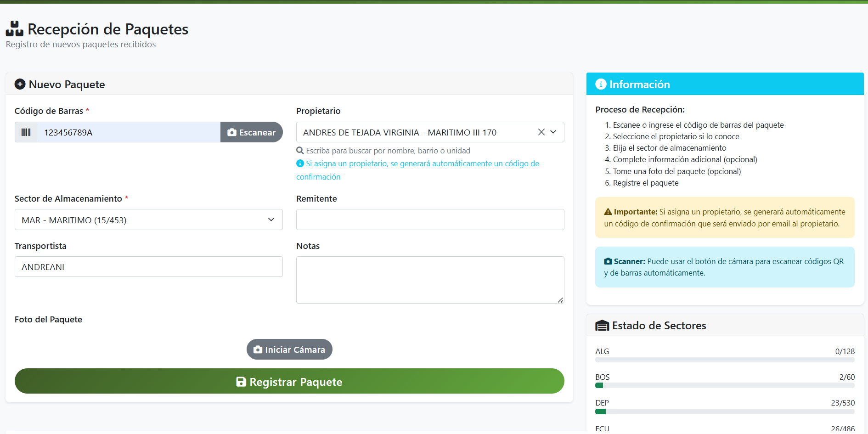Click the Información panel header

tap(725, 84)
